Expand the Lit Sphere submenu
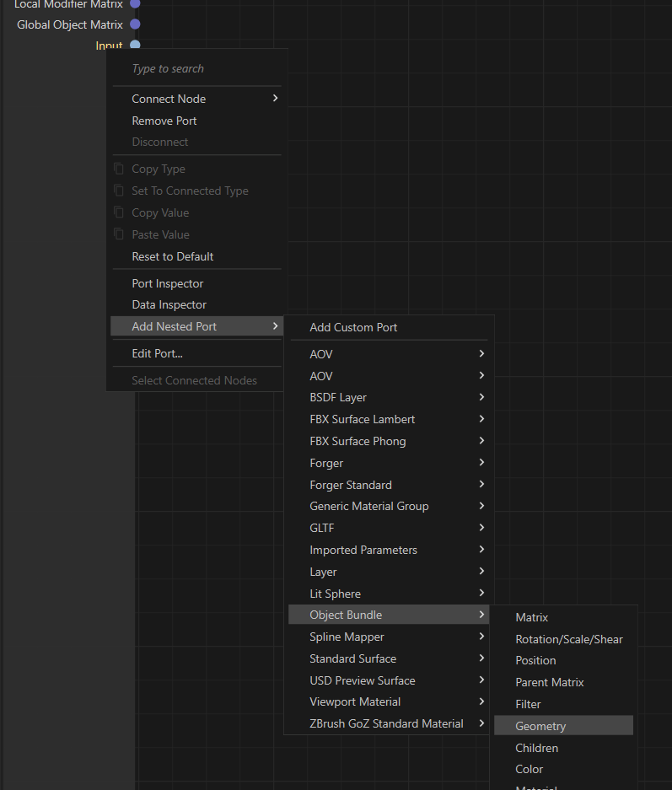The width and height of the screenshot is (672, 790). pyautogui.click(x=389, y=594)
